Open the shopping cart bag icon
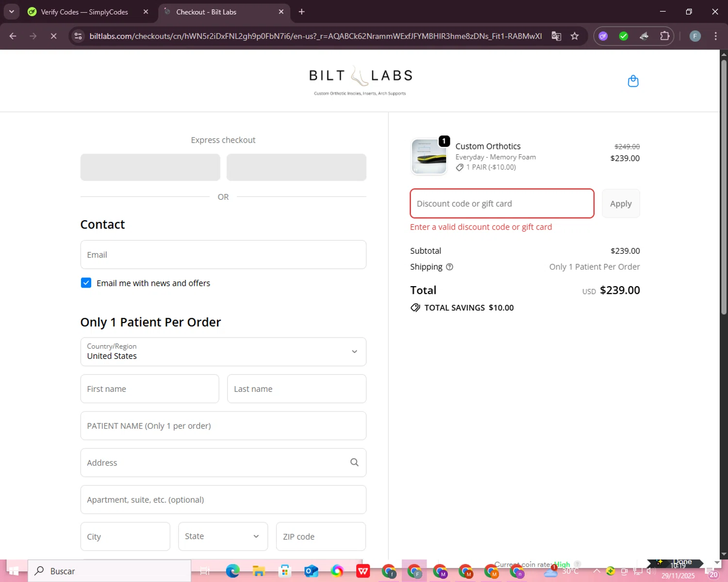The width and height of the screenshot is (728, 582). point(633,81)
